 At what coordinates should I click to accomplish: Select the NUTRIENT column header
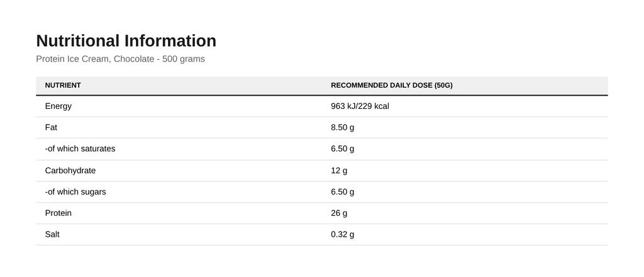[63, 86]
